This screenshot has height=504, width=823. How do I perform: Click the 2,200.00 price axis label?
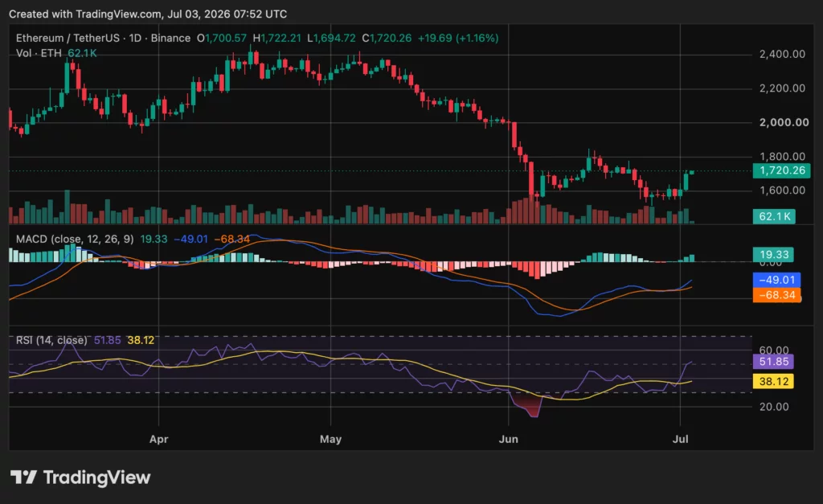[782, 88]
